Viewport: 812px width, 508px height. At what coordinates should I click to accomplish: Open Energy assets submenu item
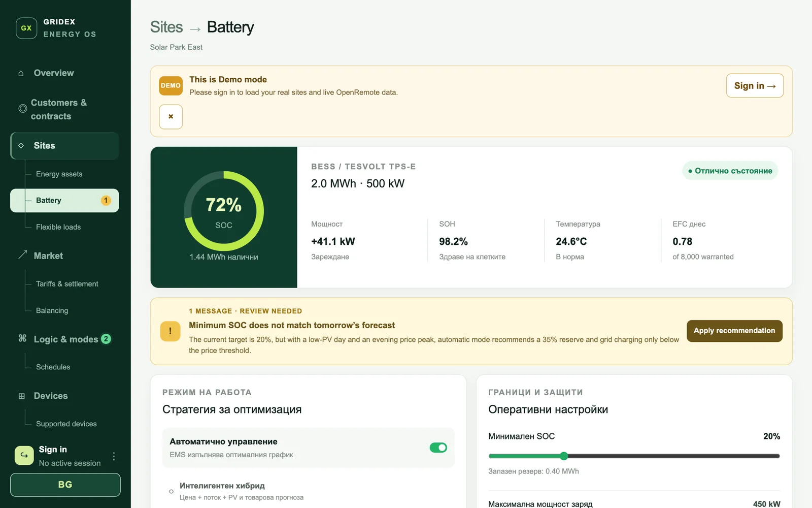(x=59, y=174)
